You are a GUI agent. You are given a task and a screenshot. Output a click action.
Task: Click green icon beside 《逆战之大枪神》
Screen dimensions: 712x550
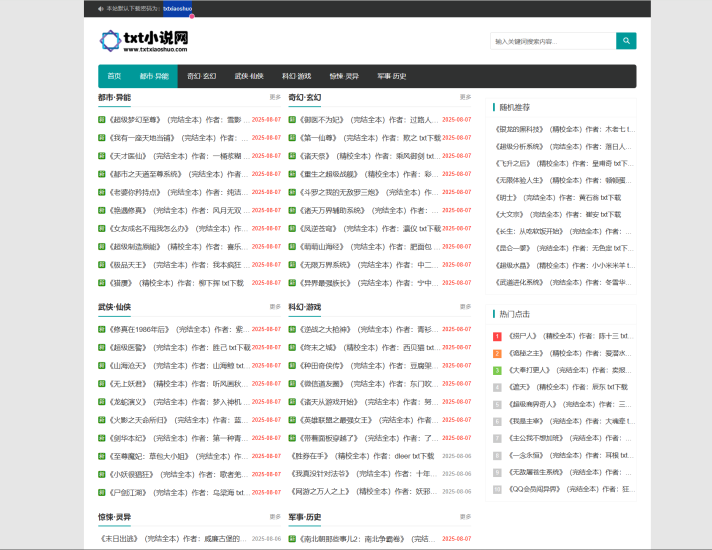pyautogui.click(x=292, y=329)
